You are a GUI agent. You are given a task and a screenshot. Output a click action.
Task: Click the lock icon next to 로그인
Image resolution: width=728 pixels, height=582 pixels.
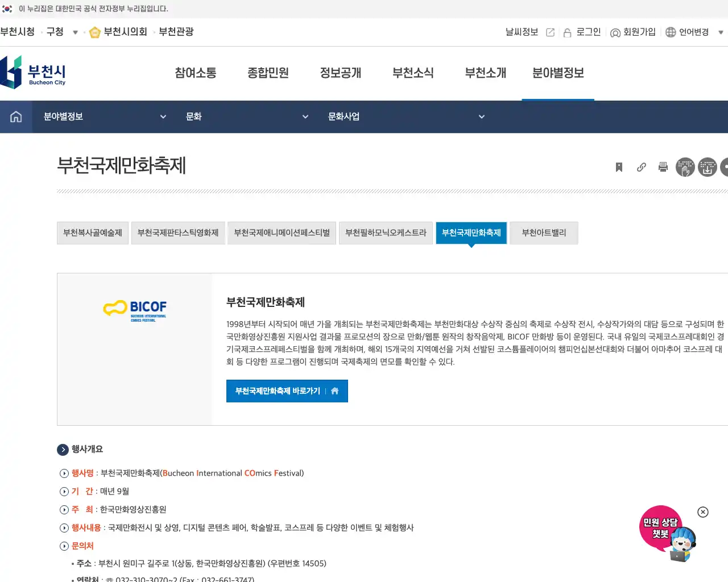(x=567, y=33)
